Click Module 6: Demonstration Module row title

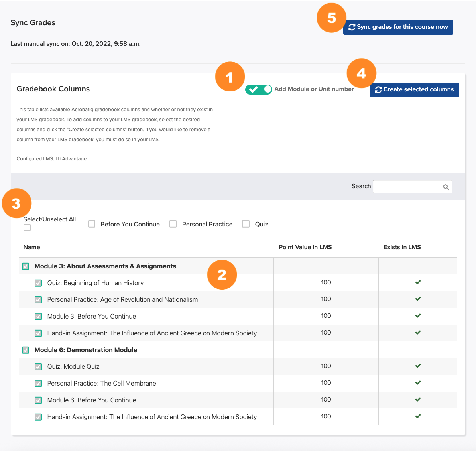coord(86,350)
